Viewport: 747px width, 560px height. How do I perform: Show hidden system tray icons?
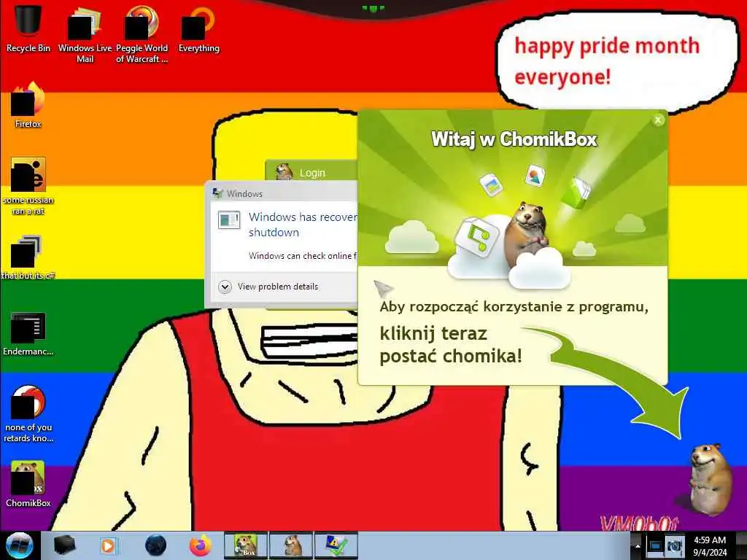[x=638, y=546]
